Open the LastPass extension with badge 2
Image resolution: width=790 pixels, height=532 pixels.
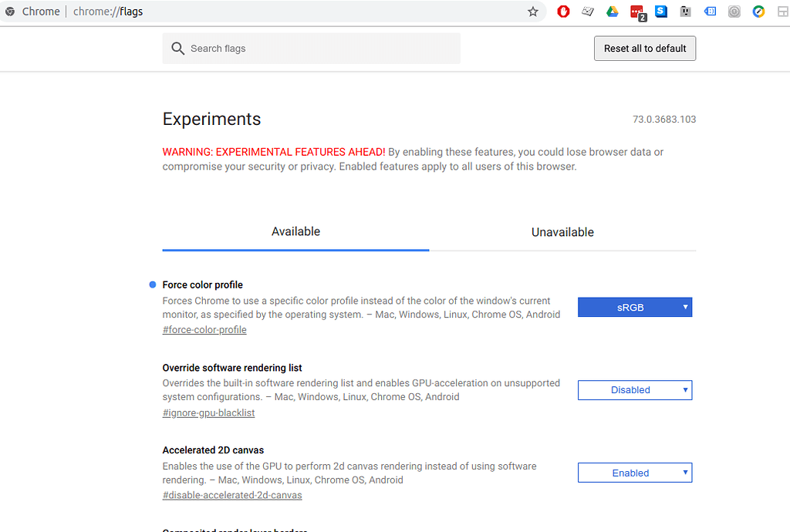(x=638, y=12)
